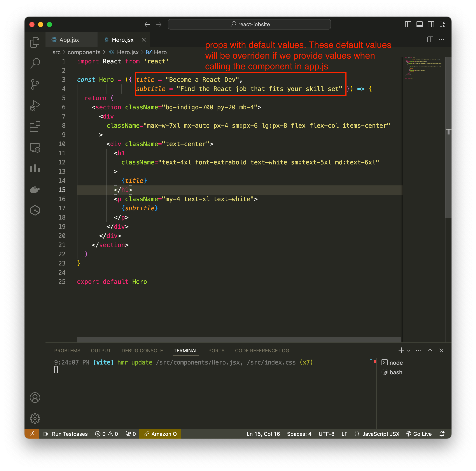Image resolution: width=476 pixels, height=471 pixels.
Task: Maximize the panel size with chevron
Action: [430, 350]
